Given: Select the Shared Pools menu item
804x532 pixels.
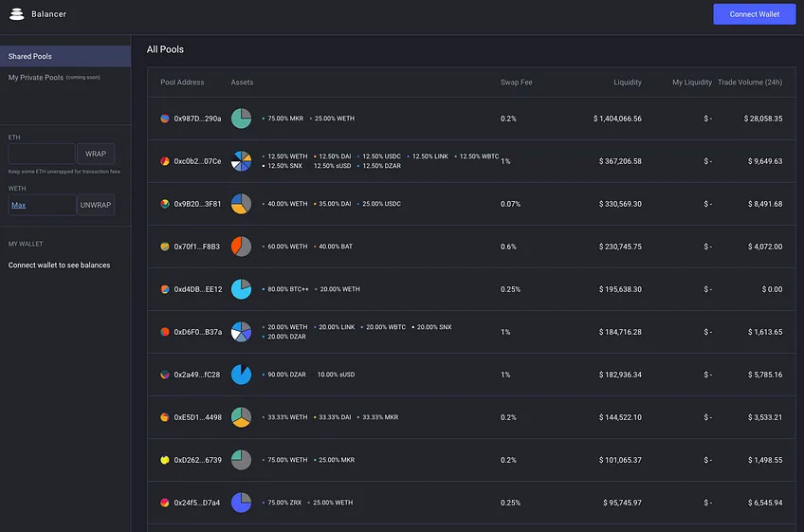Looking at the screenshot, I should (65, 57).
